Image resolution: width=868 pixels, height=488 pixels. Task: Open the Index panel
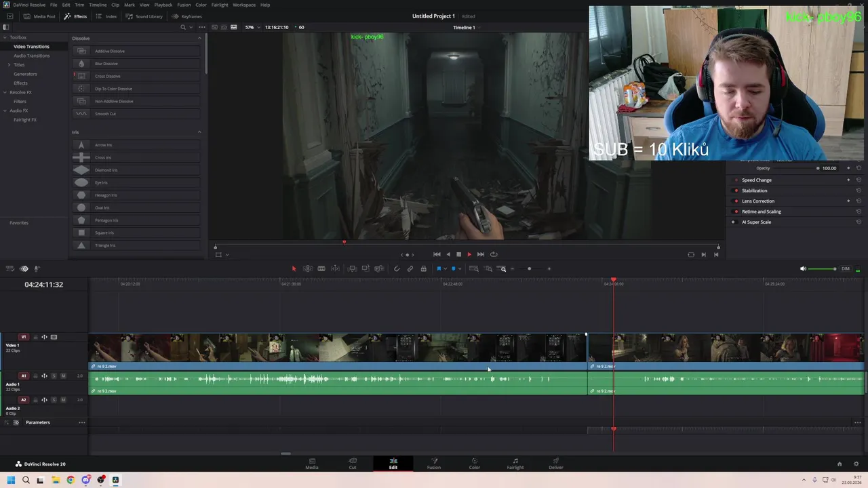(106, 16)
